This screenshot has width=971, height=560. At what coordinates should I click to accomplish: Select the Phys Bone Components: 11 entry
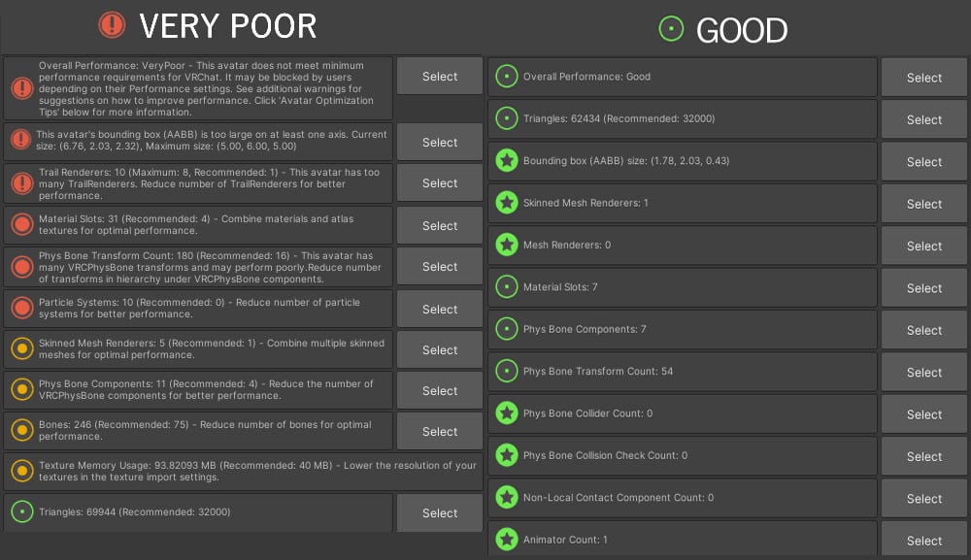coord(440,390)
